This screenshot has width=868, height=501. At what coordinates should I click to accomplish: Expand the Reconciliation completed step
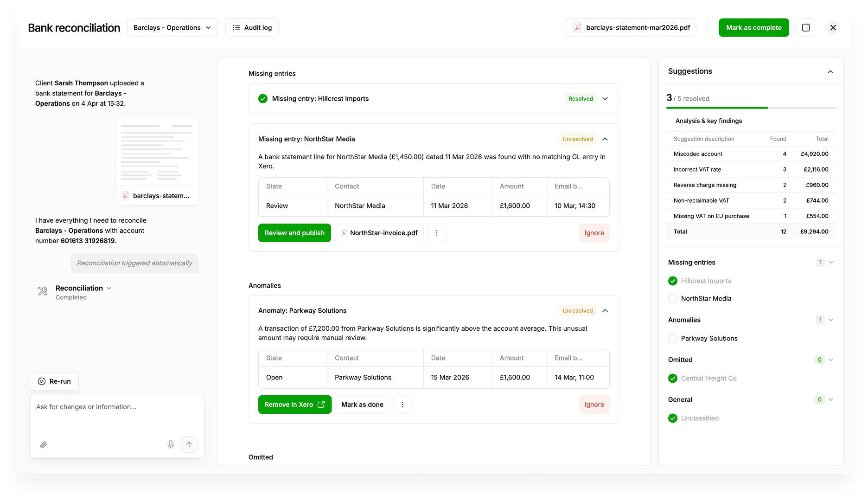coord(109,288)
